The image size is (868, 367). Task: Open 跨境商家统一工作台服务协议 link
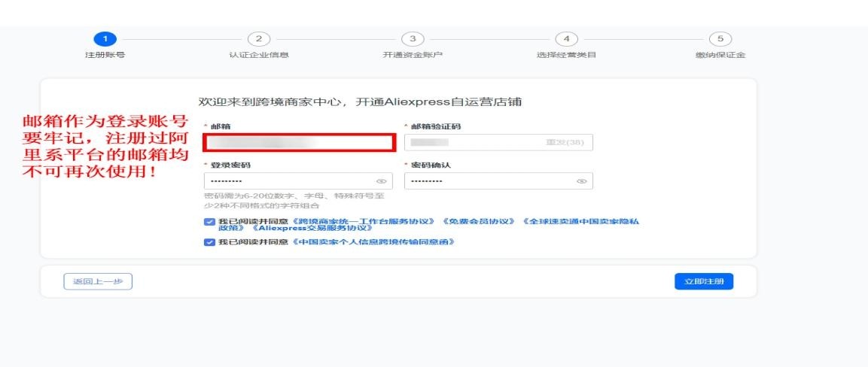point(364,221)
